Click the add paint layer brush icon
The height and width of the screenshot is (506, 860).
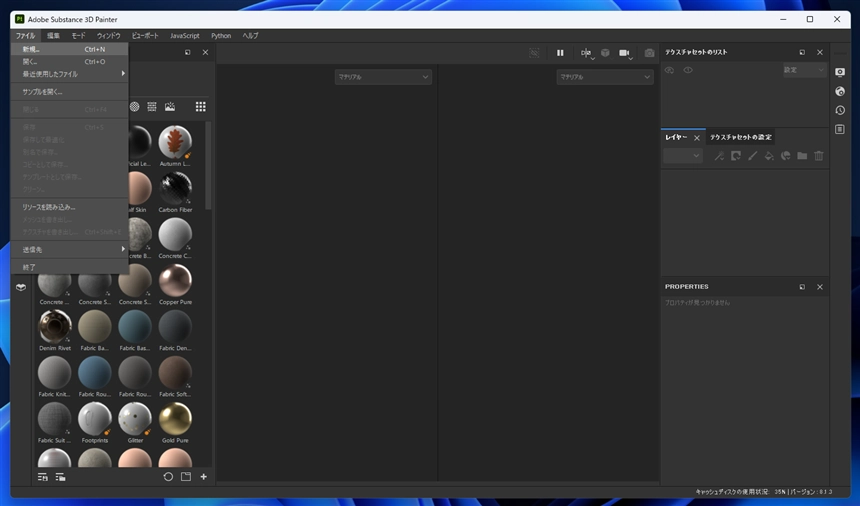coord(752,156)
